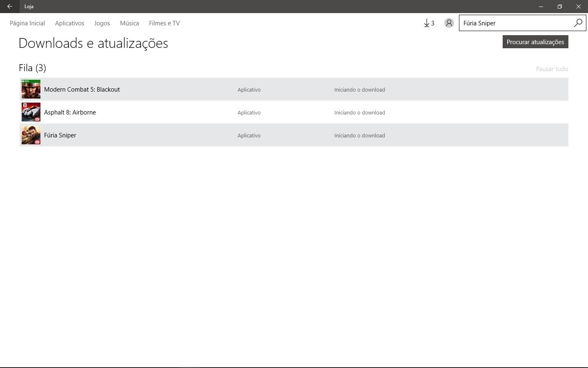588x368 pixels.
Task: Click download status of Fúria Sniper
Action: tap(360, 136)
